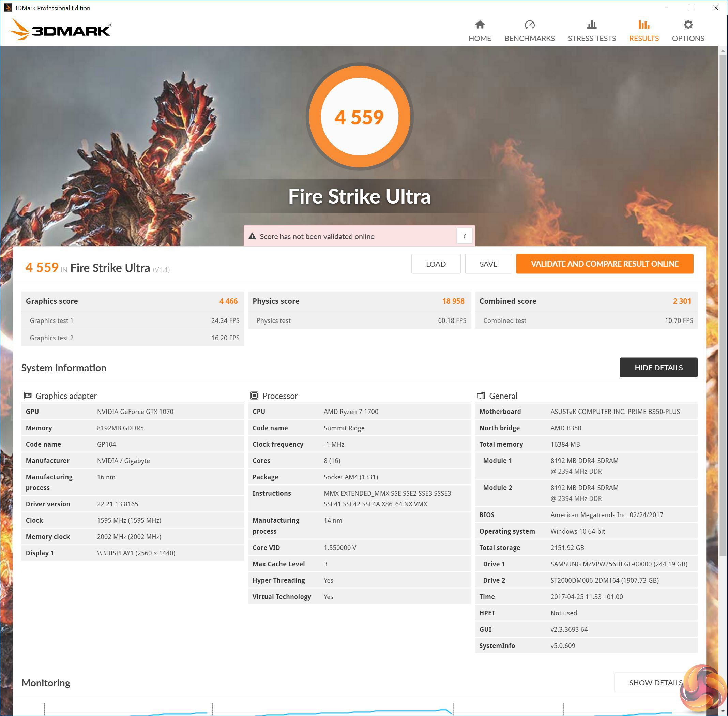Switch to the BENCHMARKS tab
The image size is (728, 716).
pyautogui.click(x=529, y=38)
